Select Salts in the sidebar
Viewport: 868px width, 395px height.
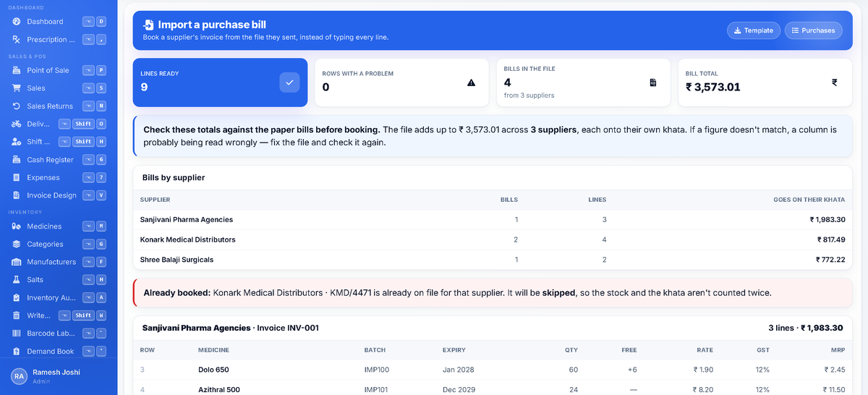[58, 279]
